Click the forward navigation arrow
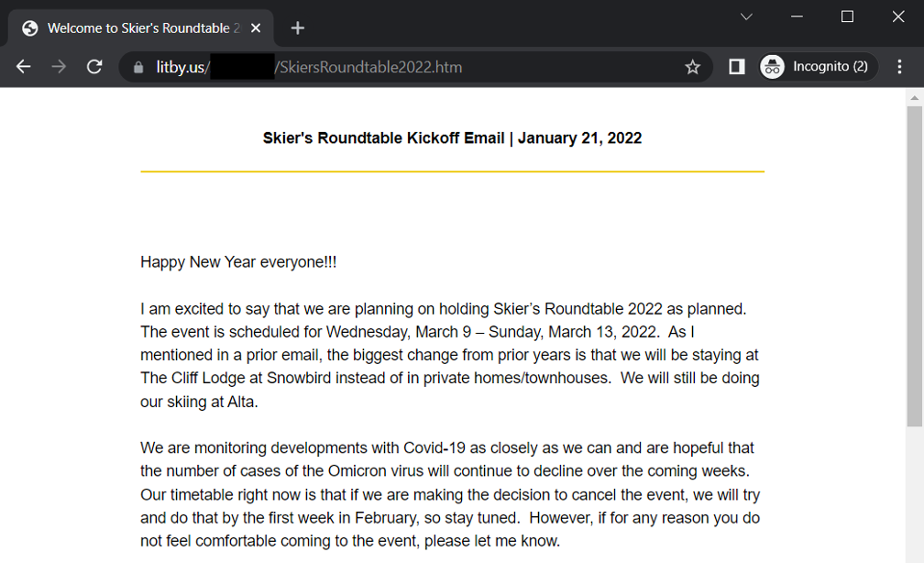924x563 pixels. pos(59,67)
